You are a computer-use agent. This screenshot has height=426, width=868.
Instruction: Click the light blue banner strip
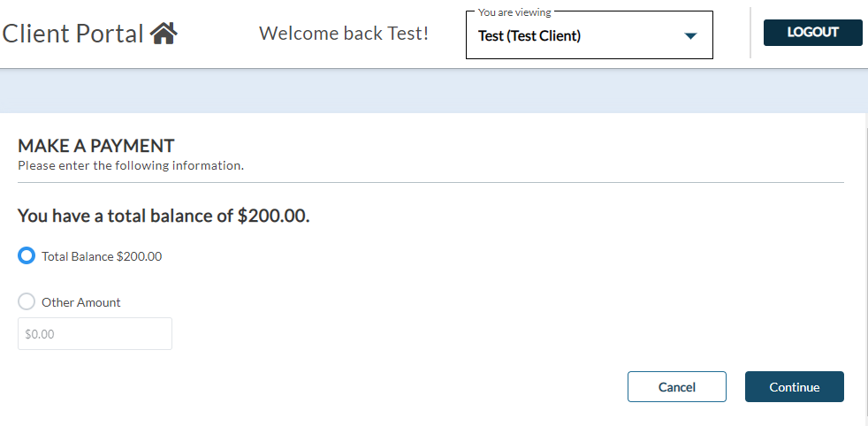pyautogui.click(x=433, y=91)
